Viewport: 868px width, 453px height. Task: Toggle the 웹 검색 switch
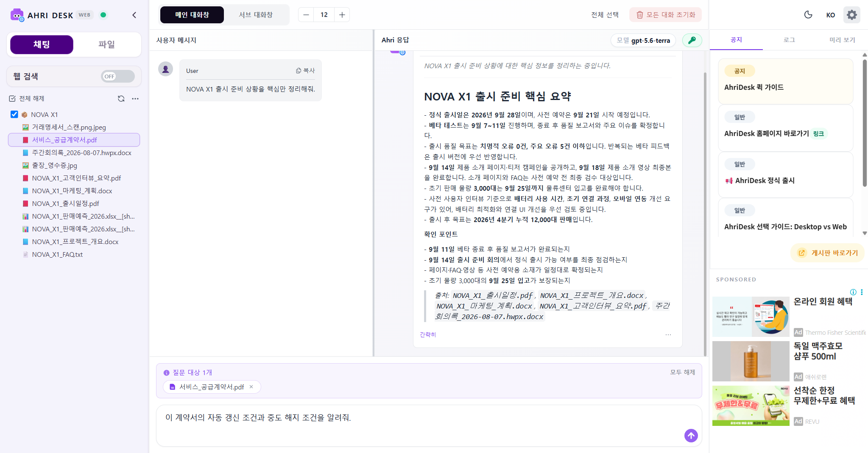117,76
